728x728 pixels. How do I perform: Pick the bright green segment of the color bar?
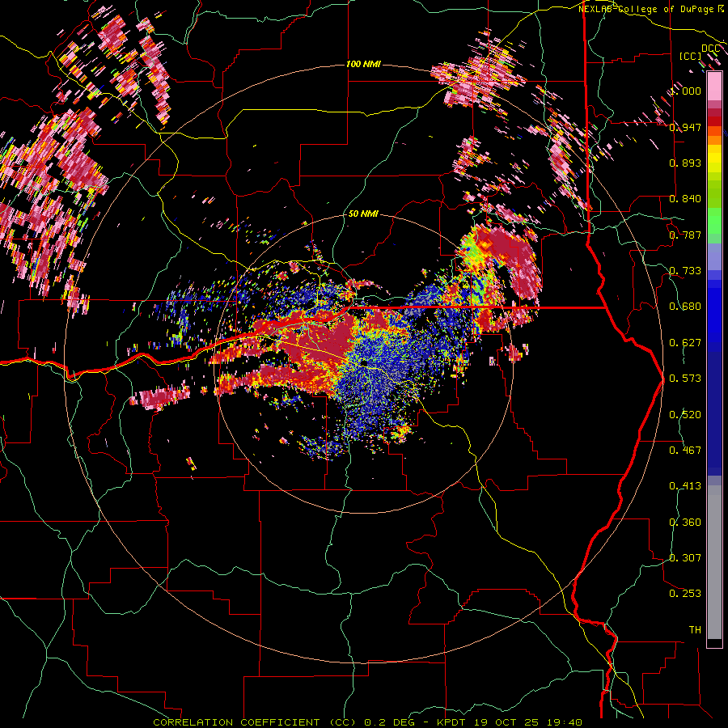point(714,221)
